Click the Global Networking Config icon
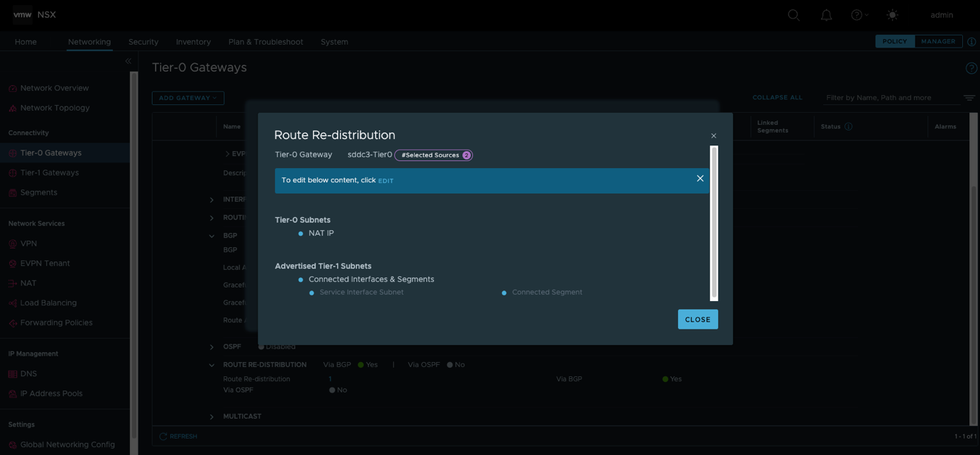The width and height of the screenshot is (980, 455). pyautogui.click(x=13, y=445)
